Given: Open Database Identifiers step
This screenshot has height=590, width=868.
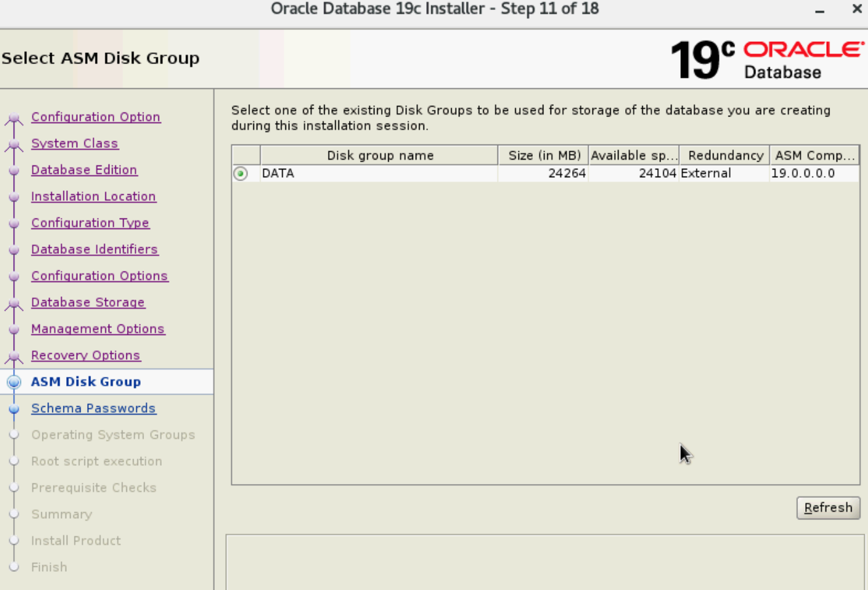Looking at the screenshot, I should click(95, 249).
